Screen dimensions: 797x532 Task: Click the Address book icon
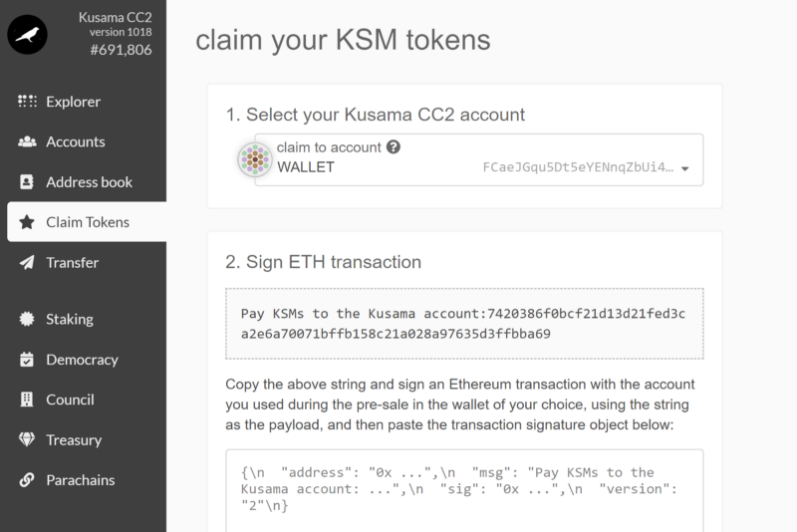click(27, 182)
